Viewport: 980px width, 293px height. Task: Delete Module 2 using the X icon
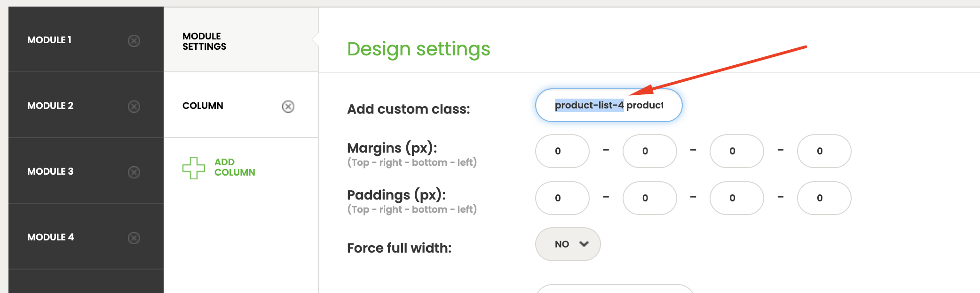134,107
